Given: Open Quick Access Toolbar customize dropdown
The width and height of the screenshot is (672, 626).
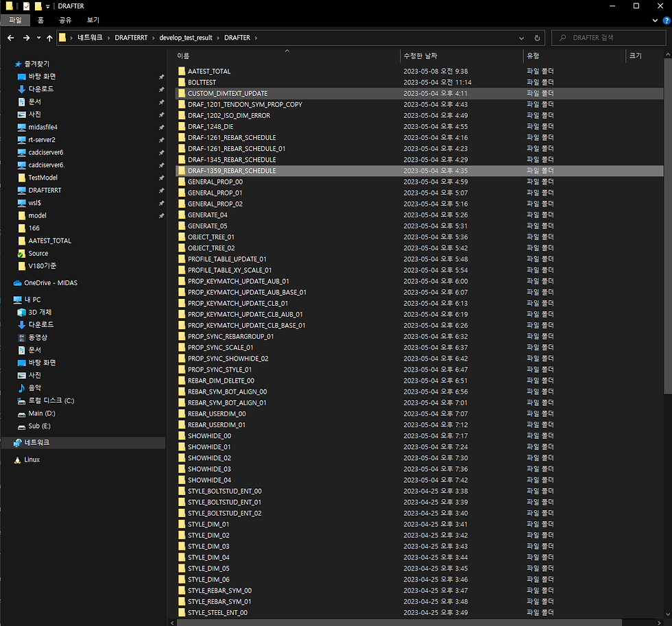Looking at the screenshot, I should point(47,6).
